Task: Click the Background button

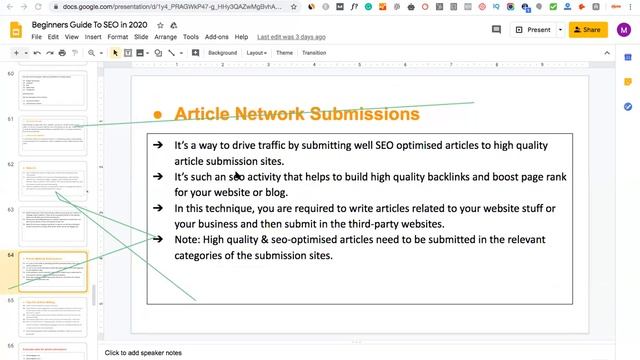Action: click(222, 53)
